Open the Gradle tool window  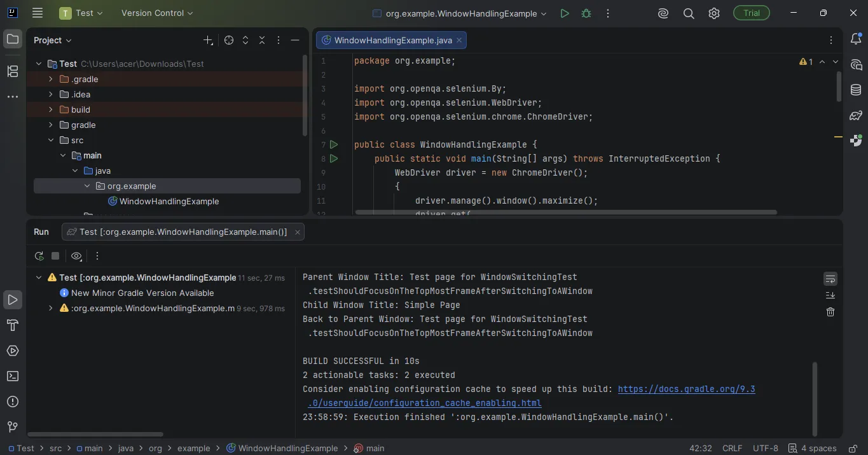click(856, 116)
